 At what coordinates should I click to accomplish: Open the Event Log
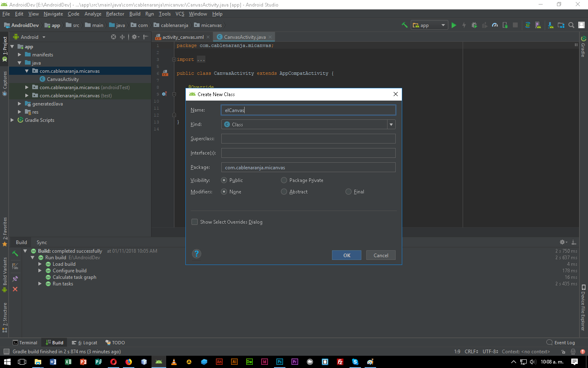(561, 343)
